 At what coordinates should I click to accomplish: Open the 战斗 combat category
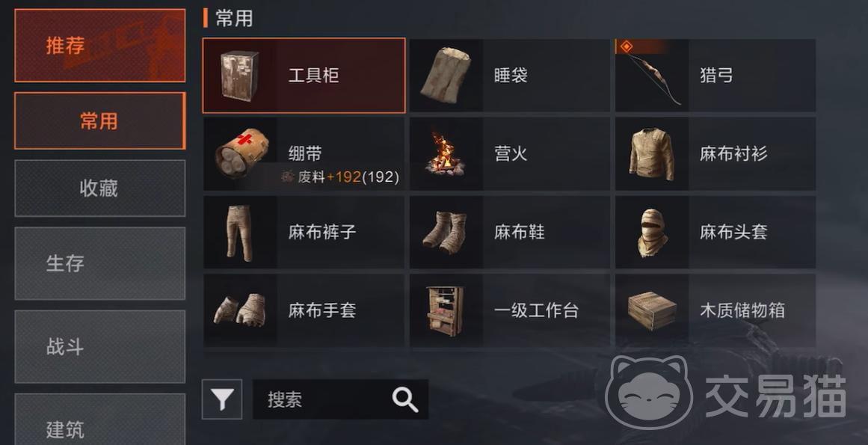click(x=99, y=346)
